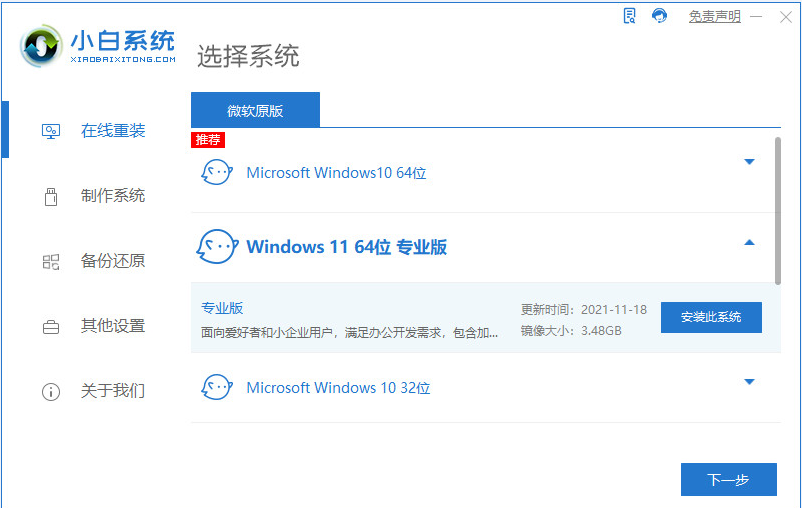Image resolution: width=802 pixels, height=508 pixels.
Task: Click the 小白系统 brand name text
Action: click(123, 40)
